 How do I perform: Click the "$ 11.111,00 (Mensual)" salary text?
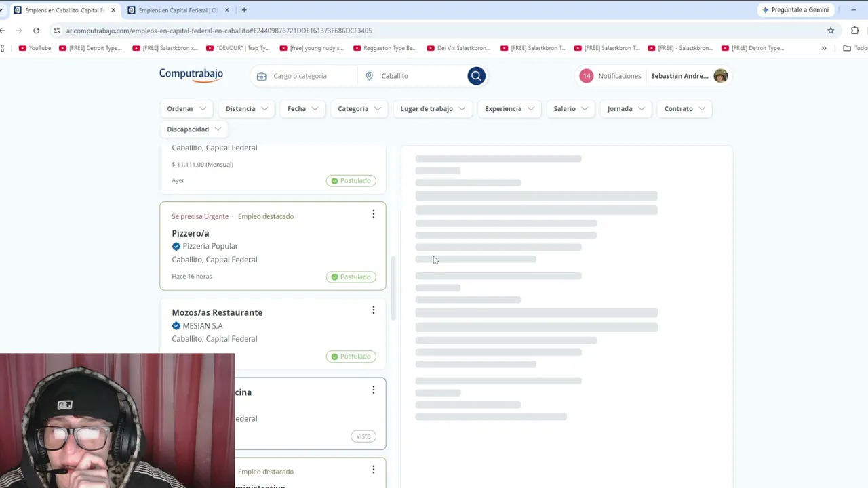tap(203, 165)
